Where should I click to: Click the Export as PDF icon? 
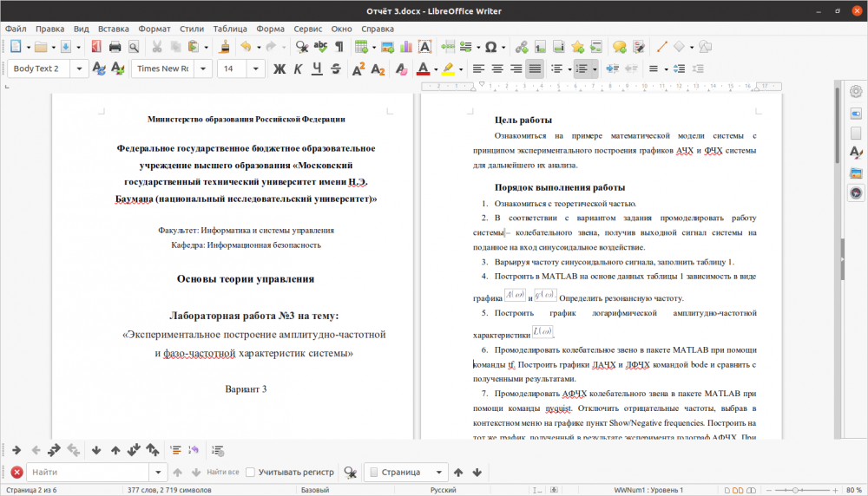(95, 47)
